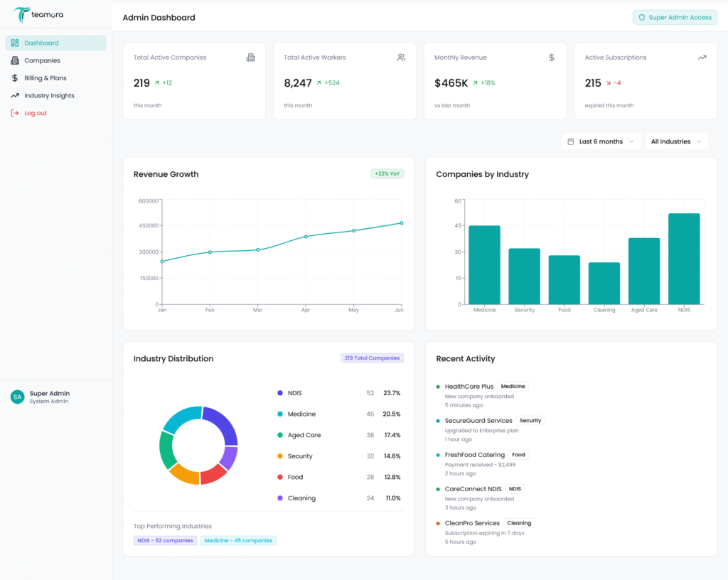Open the Companies page from sidebar
This screenshot has height=580, width=728.
pyautogui.click(x=42, y=60)
